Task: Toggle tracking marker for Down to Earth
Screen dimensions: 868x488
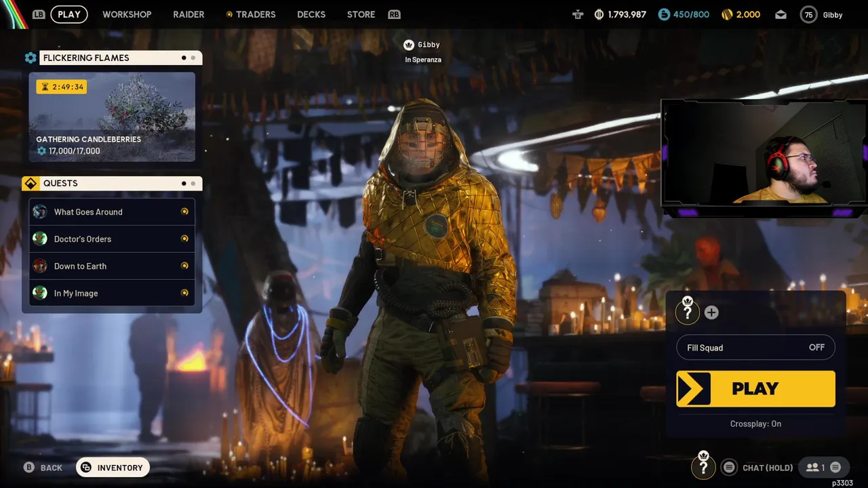Action: click(184, 266)
